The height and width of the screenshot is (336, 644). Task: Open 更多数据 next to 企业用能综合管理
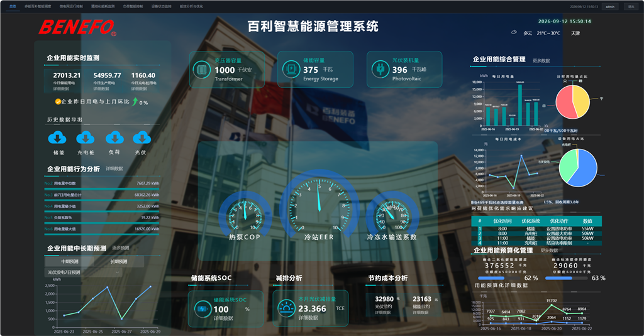[x=541, y=60]
